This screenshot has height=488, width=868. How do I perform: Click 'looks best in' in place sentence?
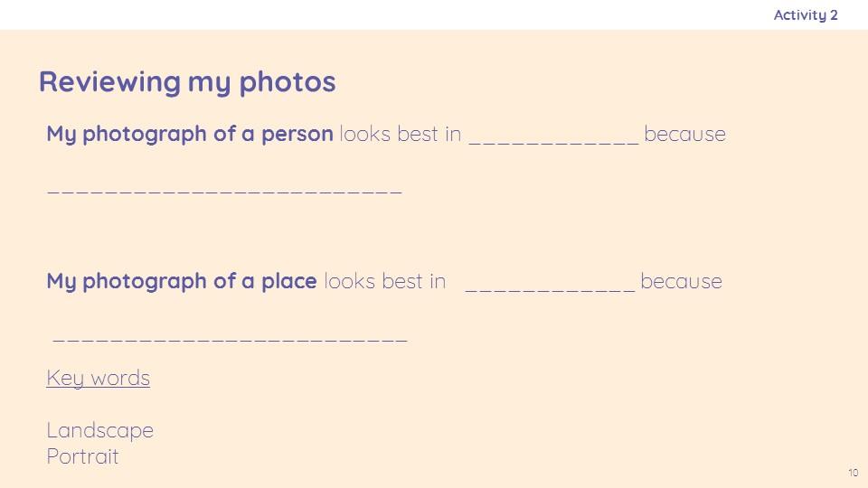pos(385,282)
